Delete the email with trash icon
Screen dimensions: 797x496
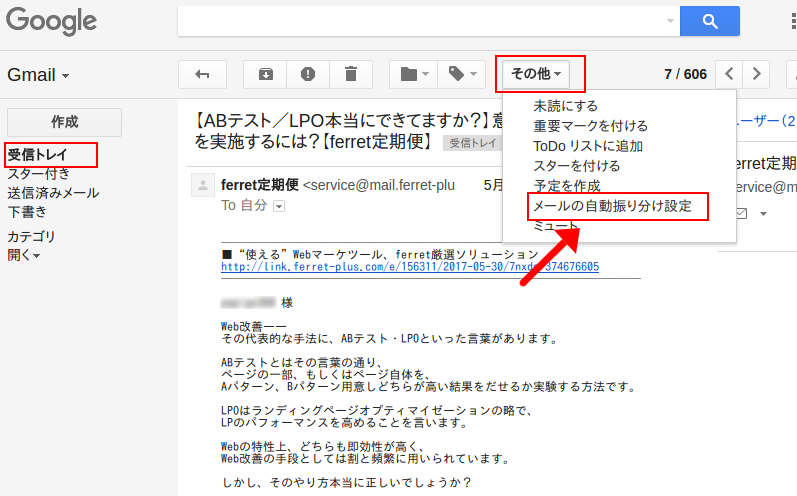pos(351,74)
